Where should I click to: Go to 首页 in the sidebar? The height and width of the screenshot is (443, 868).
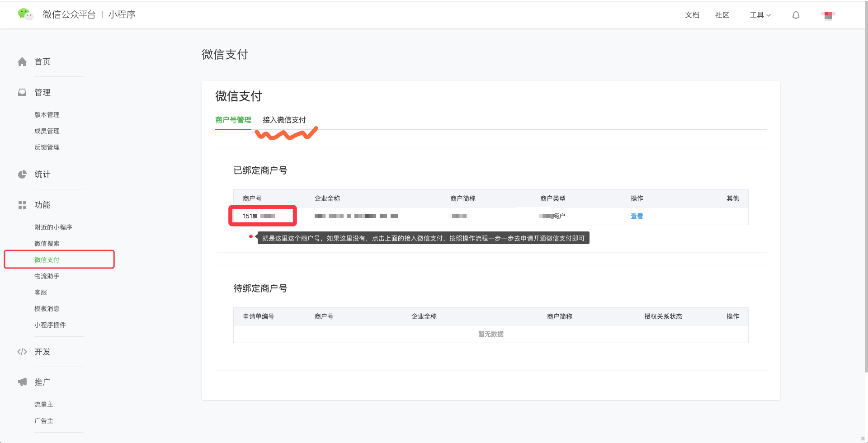(42, 62)
